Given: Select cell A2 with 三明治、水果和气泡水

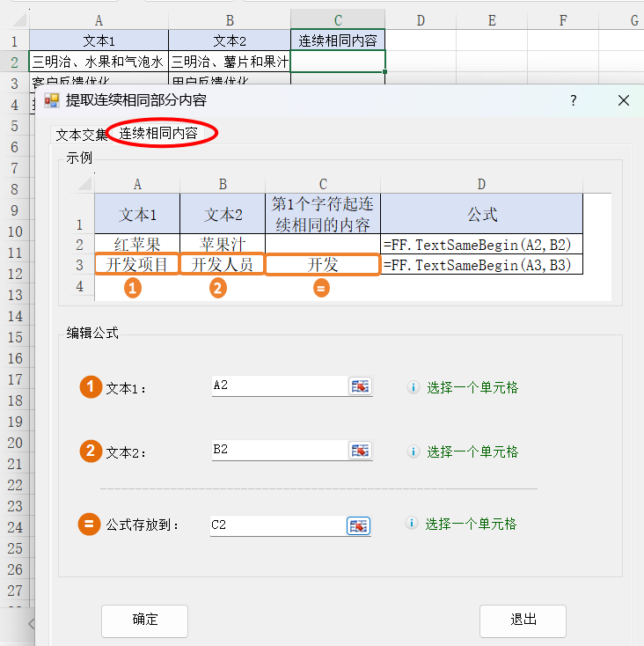Looking at the screenshot, I should 98,62.
